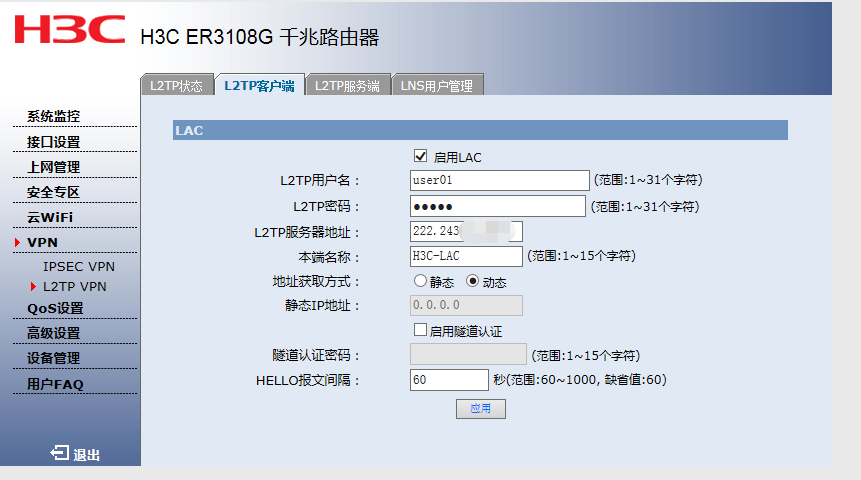
Task: Click the 退出 logout link
Action: click(x=86, y=455)
